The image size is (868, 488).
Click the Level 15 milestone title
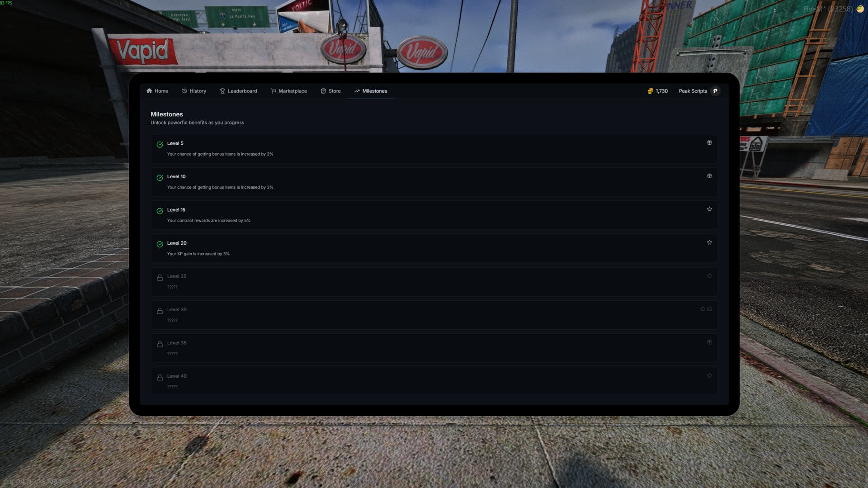pyautogui.click(x=176, y=210)
